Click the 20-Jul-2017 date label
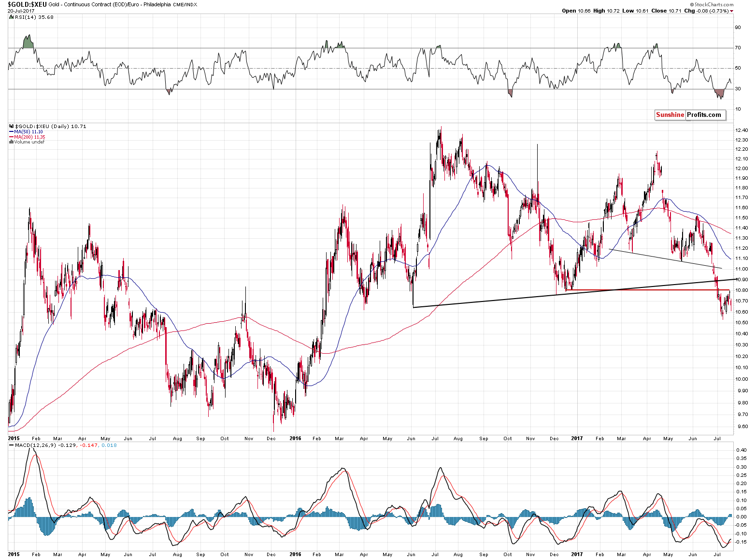Image resolution: width=756 pixels, height=559 pixels. (x=20, y=11)
